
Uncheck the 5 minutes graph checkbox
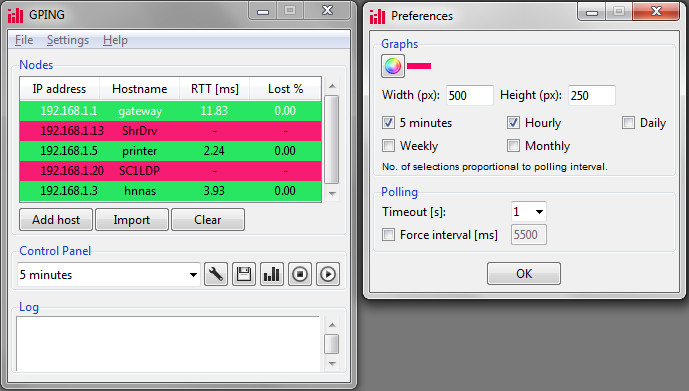tap(388, 123)
